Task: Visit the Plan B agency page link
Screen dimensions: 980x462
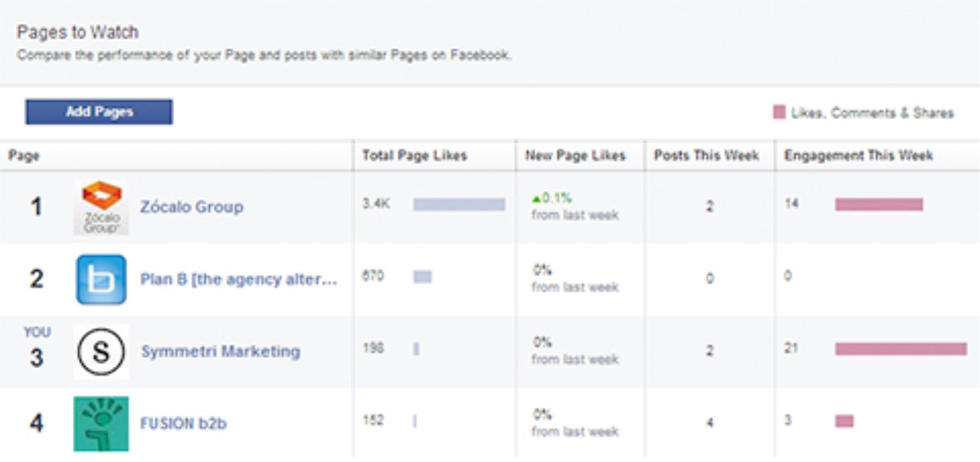Action: [239, 279]
